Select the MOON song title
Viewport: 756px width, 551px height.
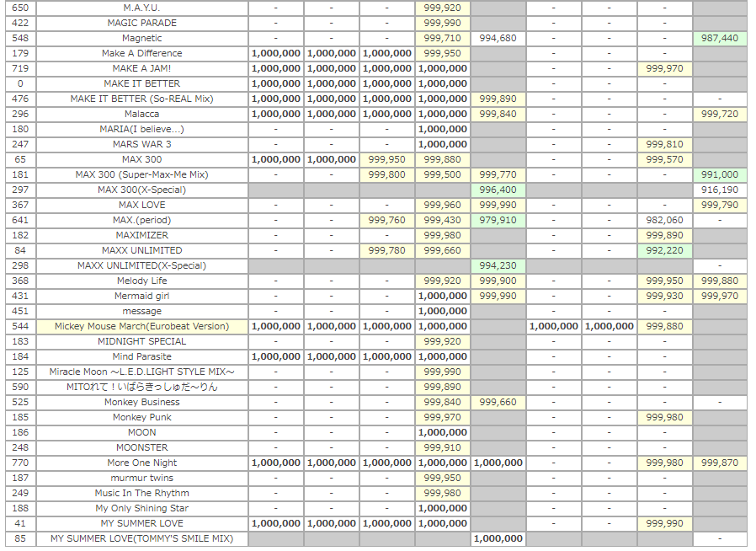141,433
